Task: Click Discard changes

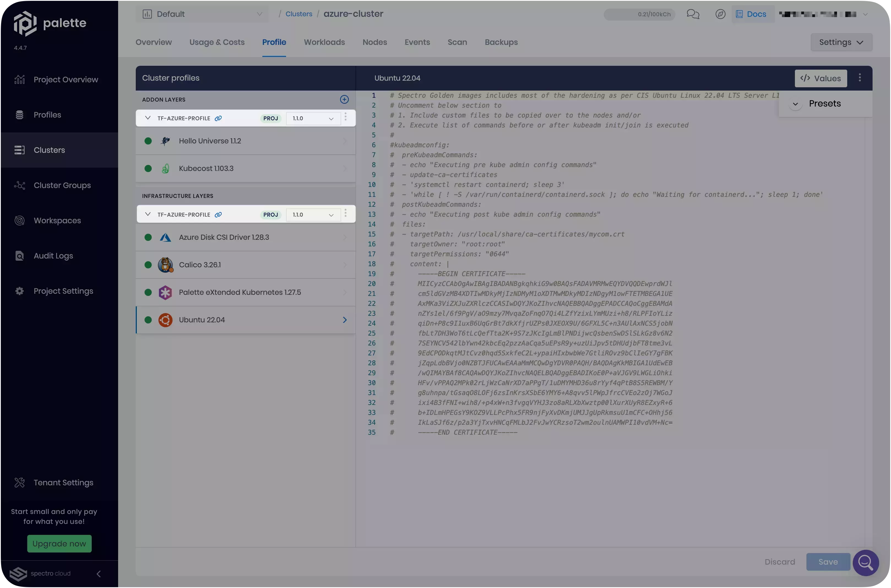Action: pos(780,562)
